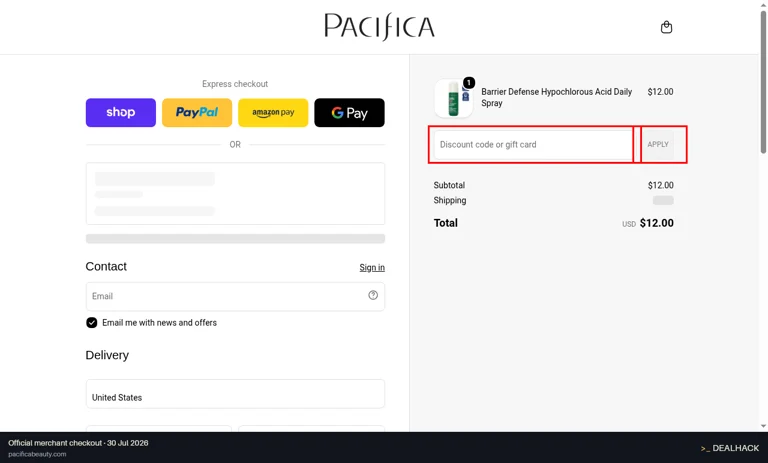
Task: Choose Amazon Pay express checkout
Action: point(273,112)
